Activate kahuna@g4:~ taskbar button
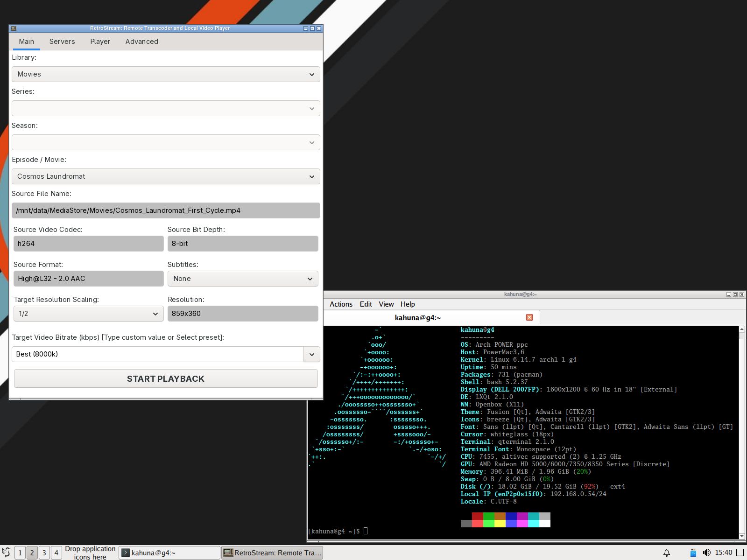The image size is (747, 560). point(170,553)
